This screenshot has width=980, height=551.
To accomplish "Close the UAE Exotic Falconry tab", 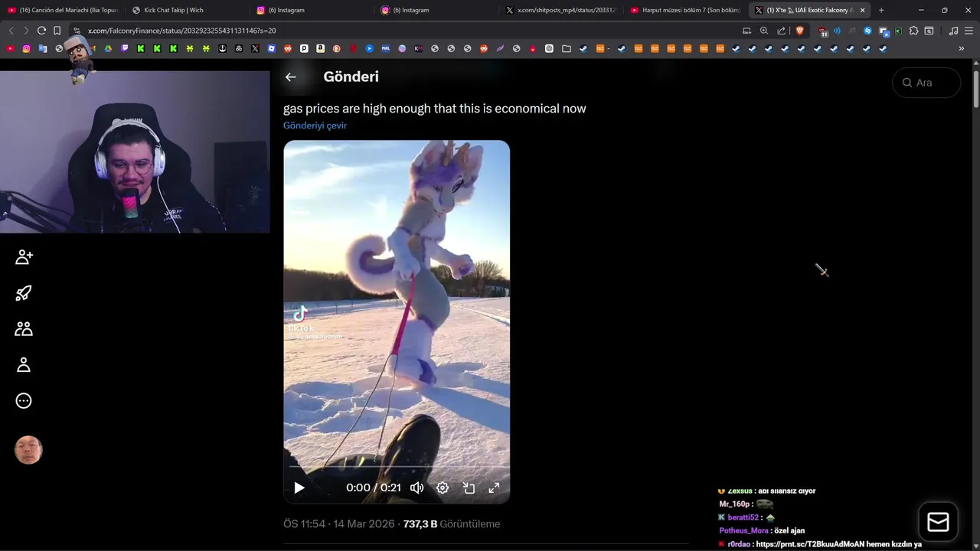I will tap(863, 10).
